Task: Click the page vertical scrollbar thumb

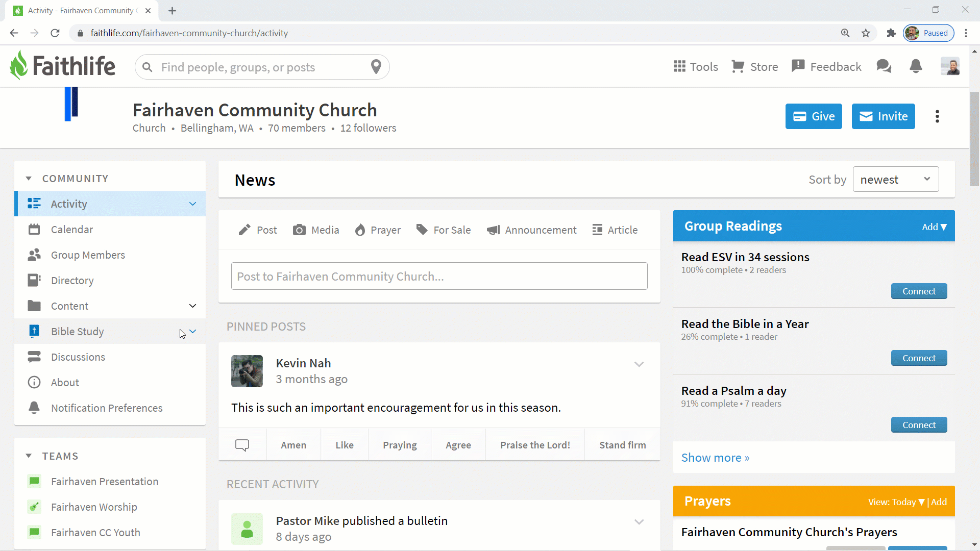Action: 974,139
